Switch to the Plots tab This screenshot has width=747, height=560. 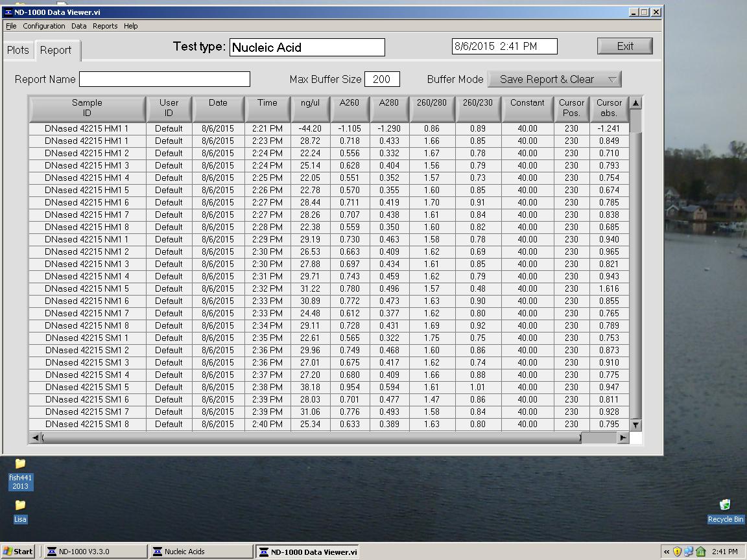pyautogui.click(x=18, y=50)
